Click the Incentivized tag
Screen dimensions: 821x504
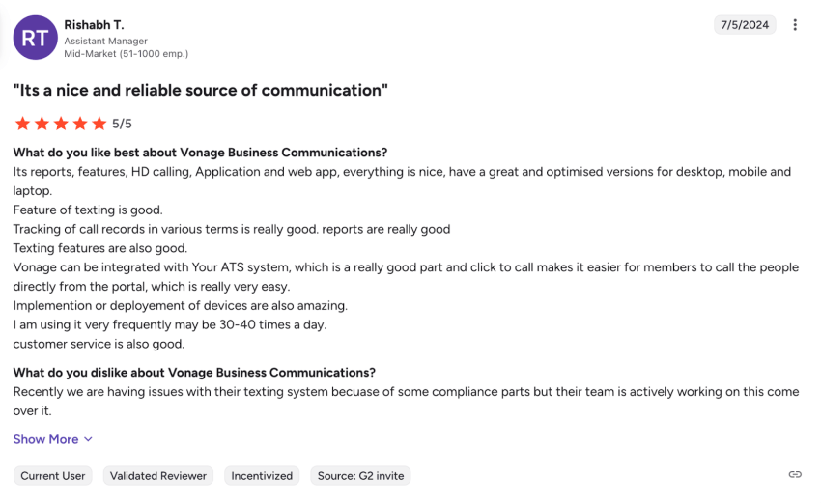[x=262, y=475]
